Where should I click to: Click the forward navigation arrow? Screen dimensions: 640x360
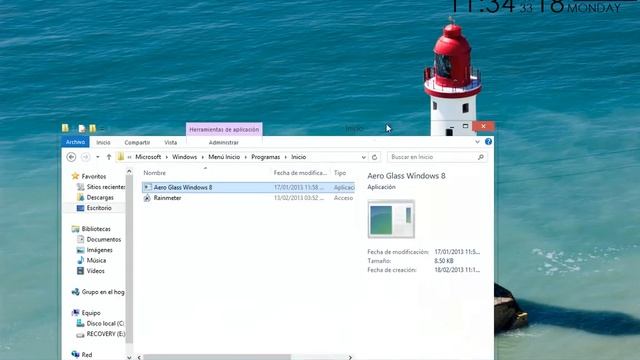click(x=85, y=157)
